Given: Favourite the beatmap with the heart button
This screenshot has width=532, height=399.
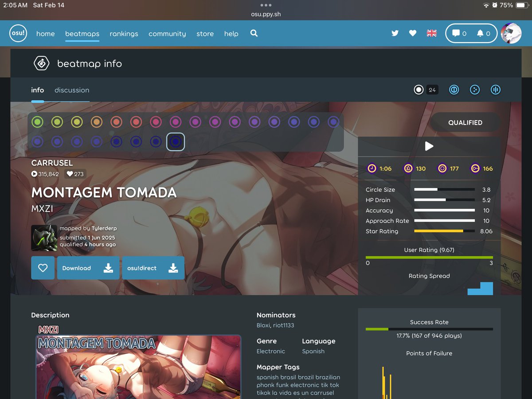Looking at the screenshot, I should (43, 268).
